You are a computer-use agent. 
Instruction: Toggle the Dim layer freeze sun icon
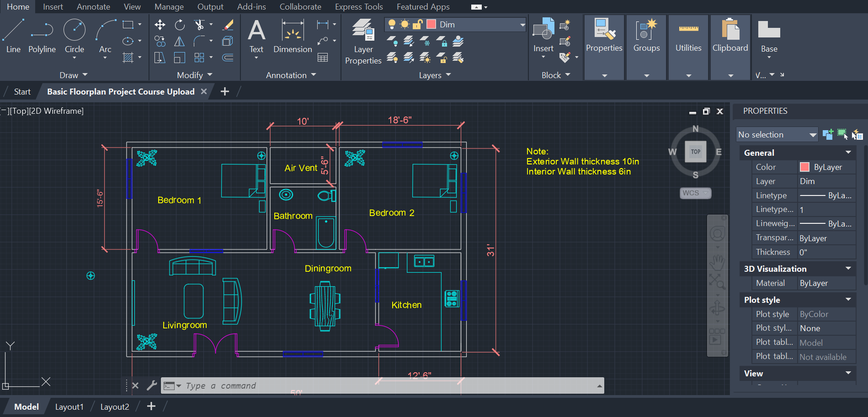405,24
